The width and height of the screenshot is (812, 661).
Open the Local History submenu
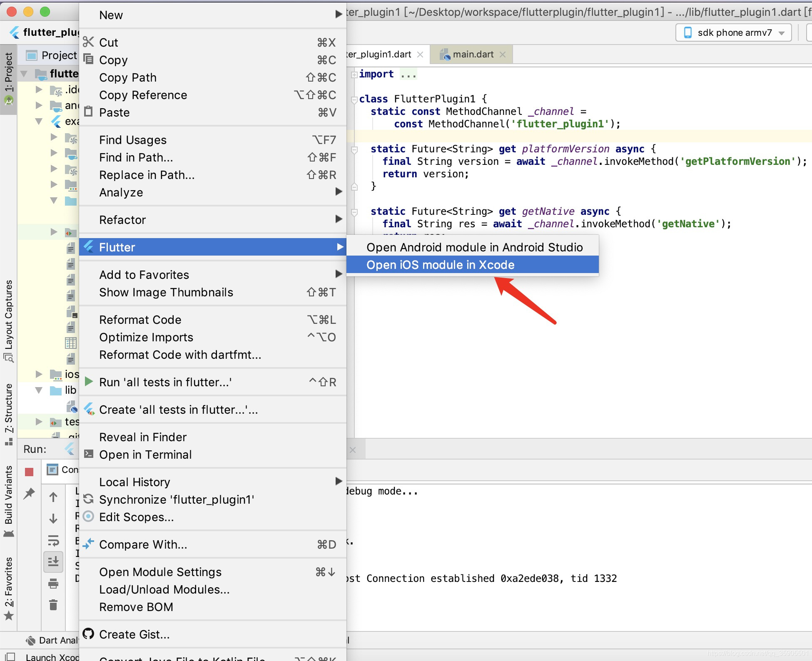click(x=213, y=482)
